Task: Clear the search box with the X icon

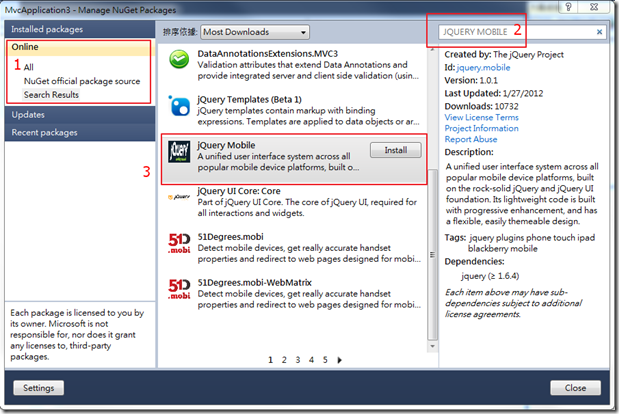Action: 599,32
